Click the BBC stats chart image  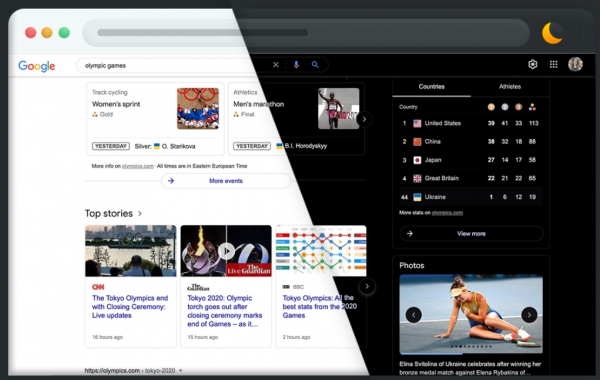tap(321, 251)
